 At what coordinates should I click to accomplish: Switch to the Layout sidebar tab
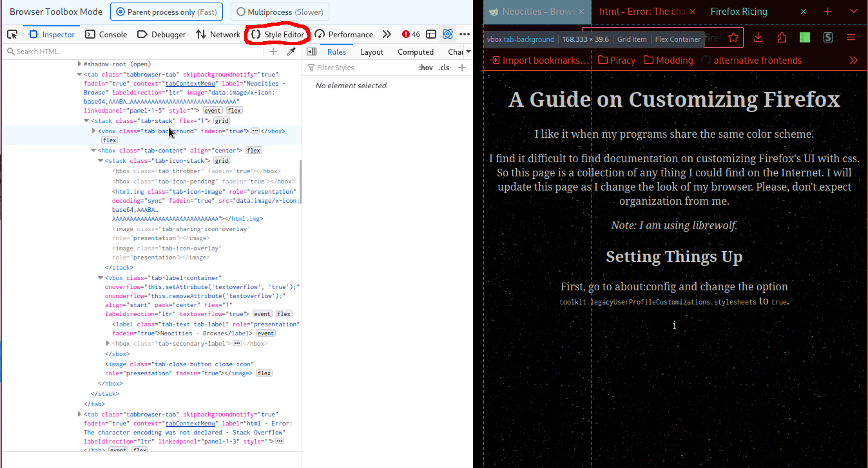coord(372,52)
